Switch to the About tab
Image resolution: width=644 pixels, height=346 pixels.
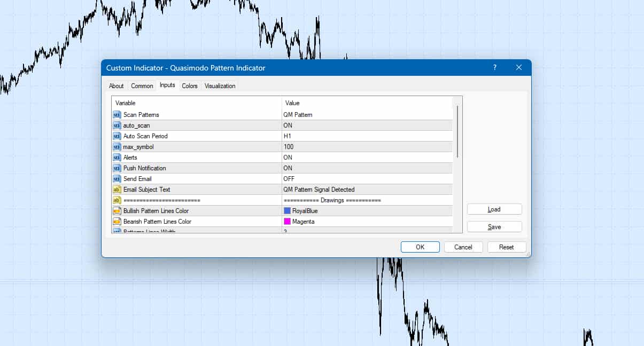117,86
